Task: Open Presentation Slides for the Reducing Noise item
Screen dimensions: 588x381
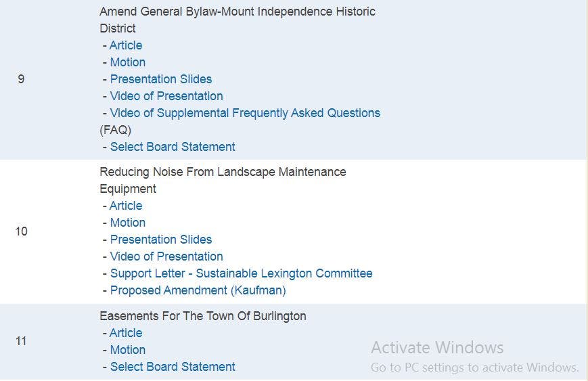Action: coord(161,240)
